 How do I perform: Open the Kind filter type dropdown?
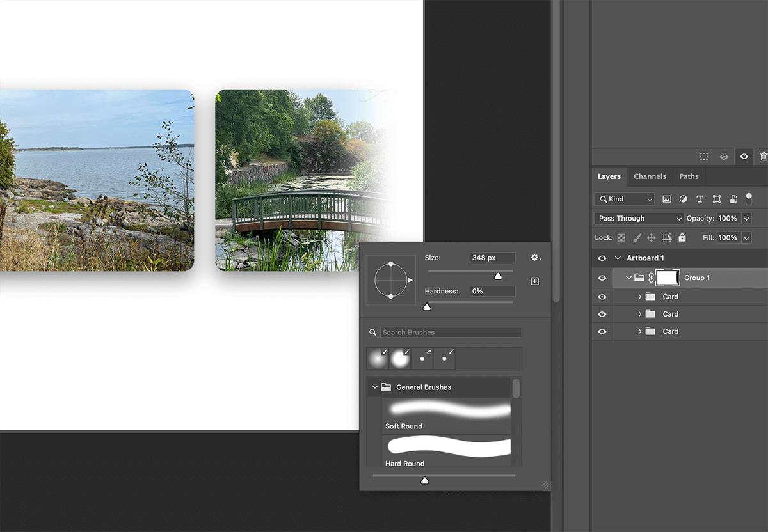click(624, 199)
